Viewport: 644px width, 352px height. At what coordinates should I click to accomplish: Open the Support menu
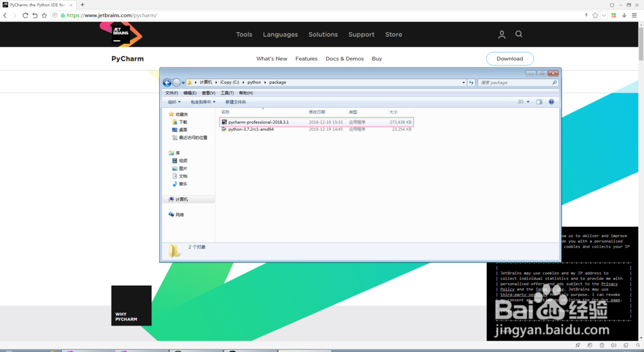point(361,35)
